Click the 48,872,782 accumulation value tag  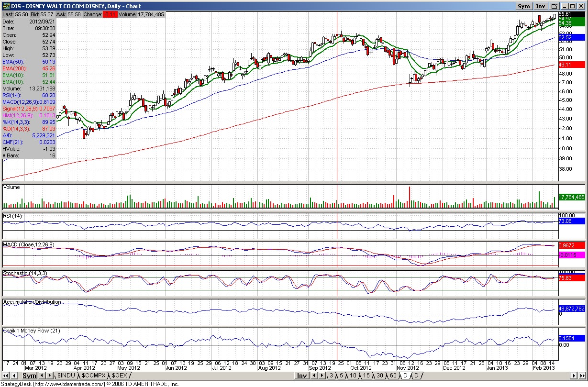(x=572, y=309)
